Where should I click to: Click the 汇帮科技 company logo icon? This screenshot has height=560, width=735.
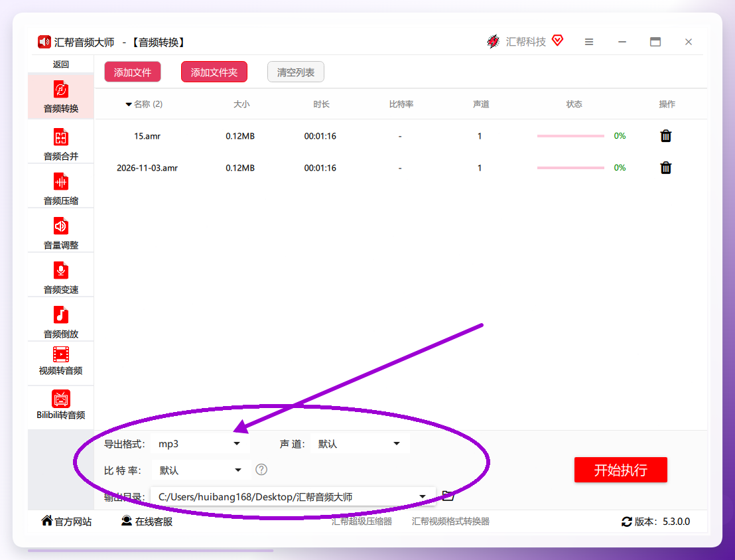click(x=493, y=42)
